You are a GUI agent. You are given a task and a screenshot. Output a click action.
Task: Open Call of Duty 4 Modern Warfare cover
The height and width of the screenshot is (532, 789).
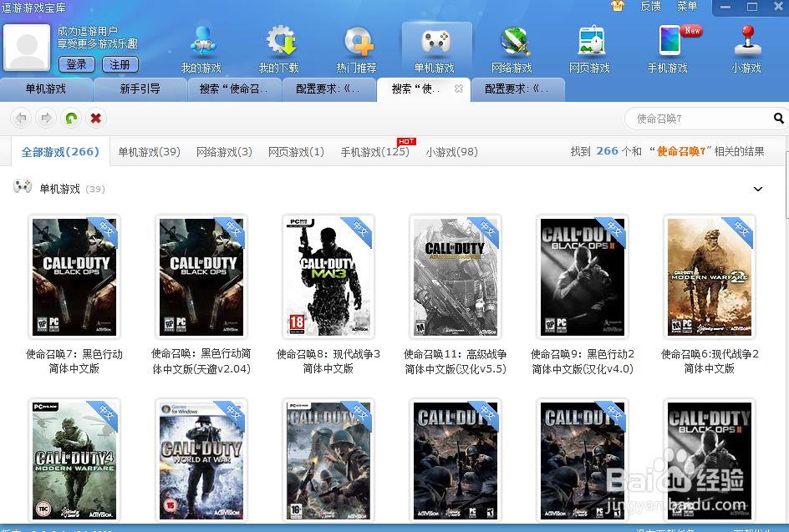click(x=74, y=461)
